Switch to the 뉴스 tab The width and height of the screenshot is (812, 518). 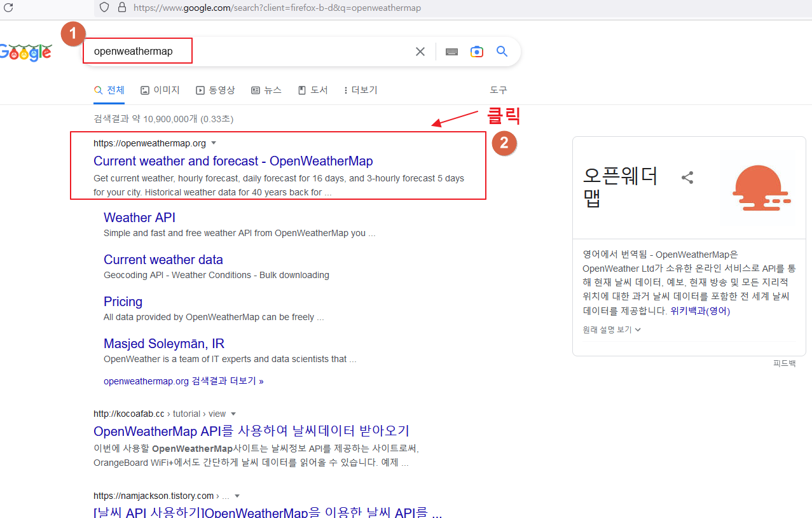pos(266,90)
